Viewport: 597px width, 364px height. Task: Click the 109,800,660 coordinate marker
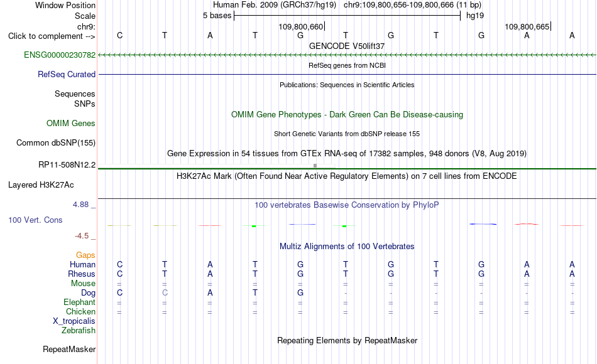301,26
